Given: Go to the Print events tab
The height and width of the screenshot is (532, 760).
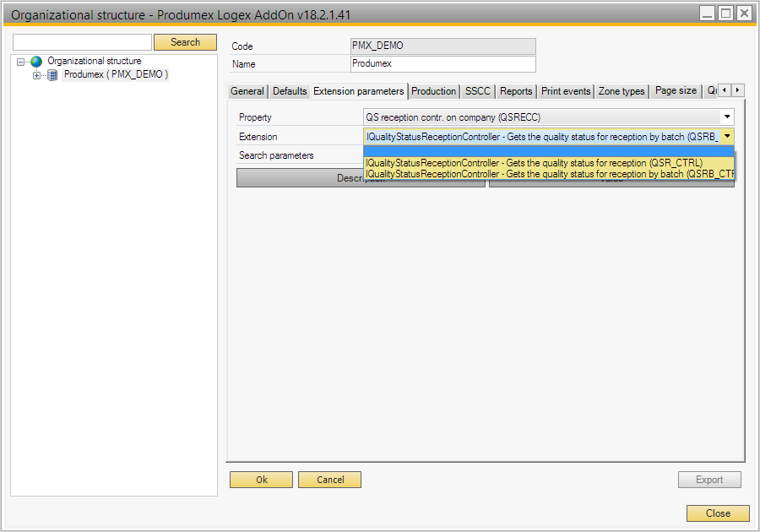Looking at the screenshot, I should point(566,91).
